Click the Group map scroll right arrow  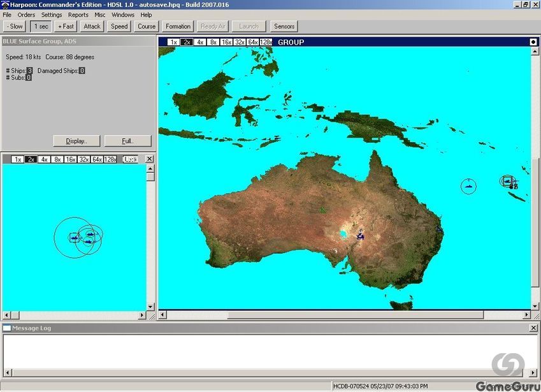(527, 315)
